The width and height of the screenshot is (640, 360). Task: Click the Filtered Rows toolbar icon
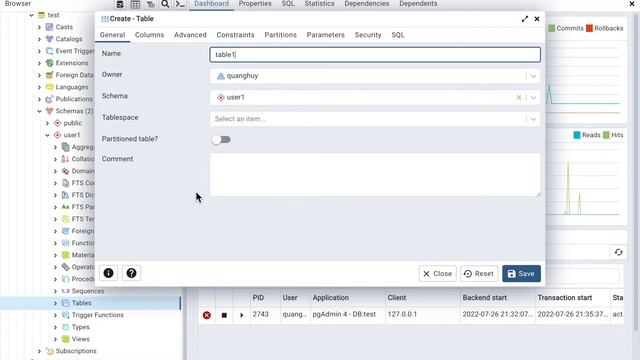[x=150, y=4]
